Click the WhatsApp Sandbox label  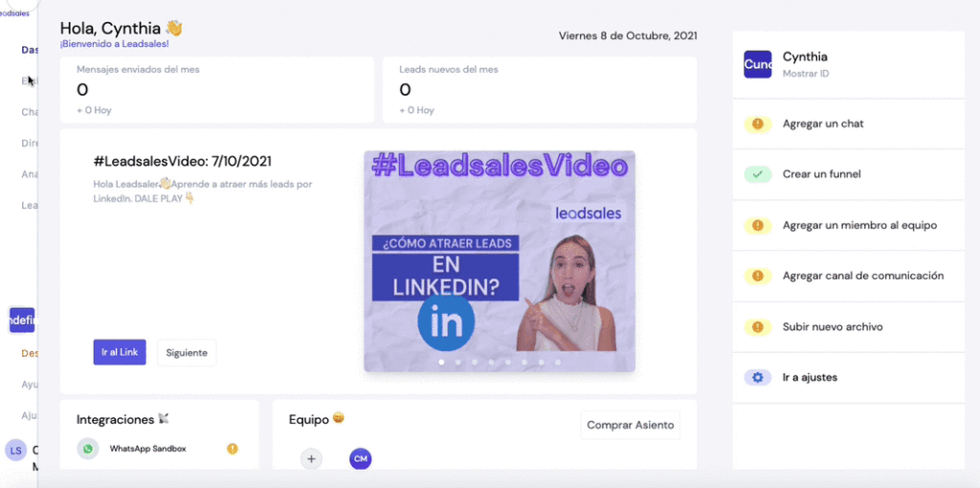coord(147,449)
